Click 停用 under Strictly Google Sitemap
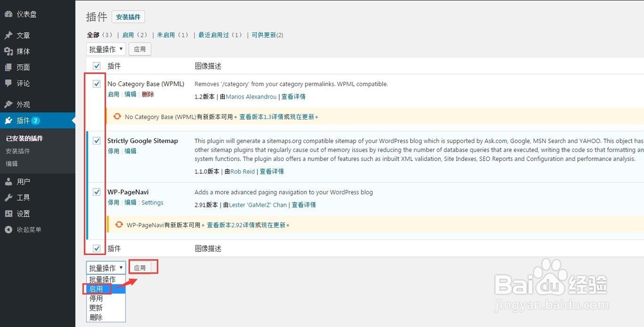Image resolution: width=644 pixels, height=327 pixels. [113, 151]
